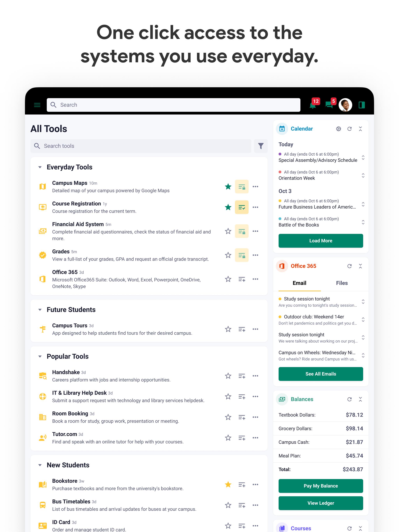Unfavorite Course Registration star
Screen dimensions: 399x532
click(x=228, y=207)
